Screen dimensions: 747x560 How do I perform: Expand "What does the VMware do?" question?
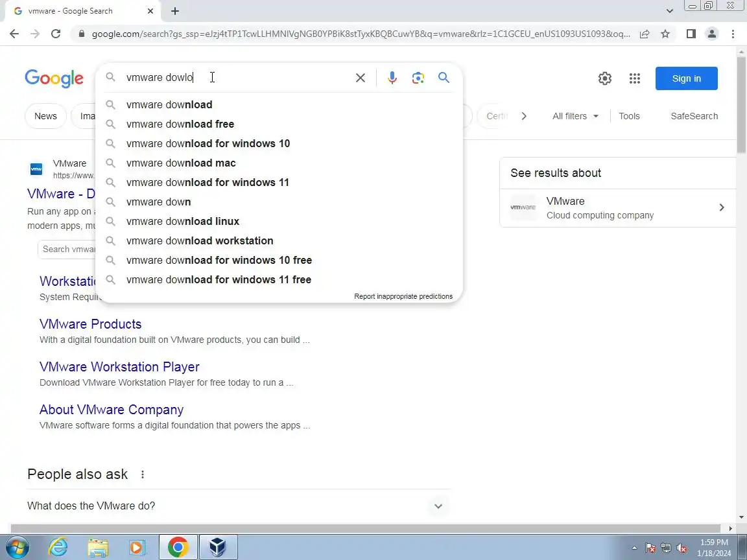239,506
